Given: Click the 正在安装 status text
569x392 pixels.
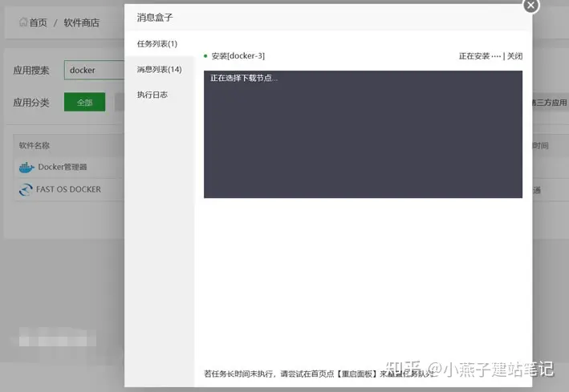Looking at the screenshot, I should pyautogui.click(x=474, y=56).
